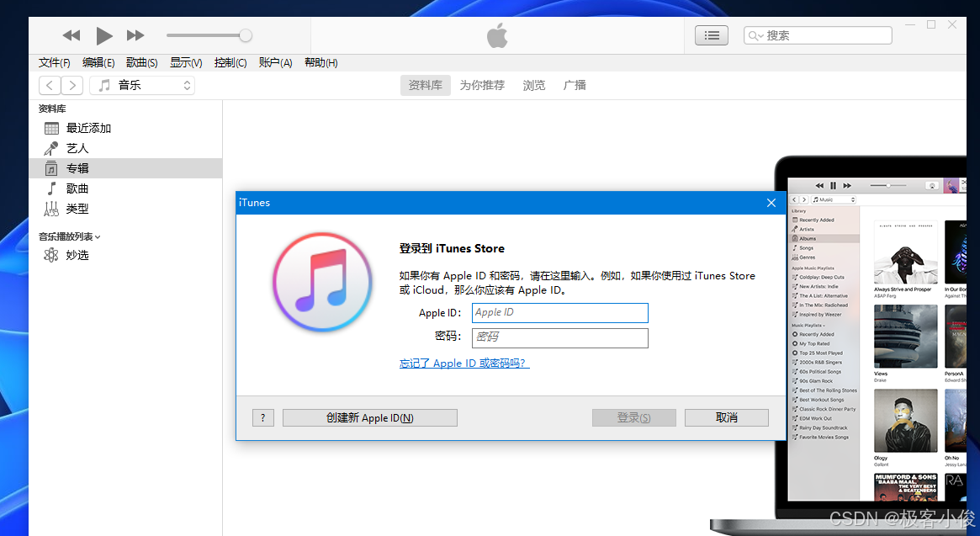The image size is (980, 536).
Task: Collapse the 音乐播放列表 section chevron
Action: pyautogui.click(x=98, y=237)
